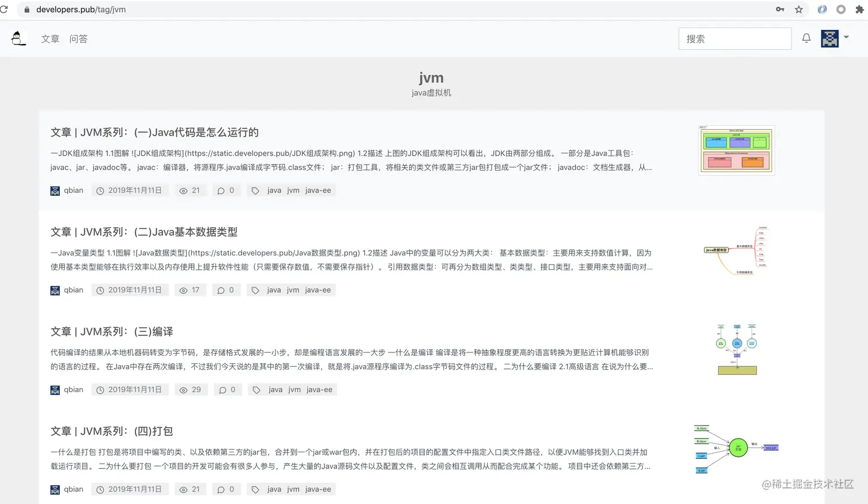The height and width of the screenshot is (504, 868).
Task: Click the tag icon on the 打包 article
Action: pos(255,489)
